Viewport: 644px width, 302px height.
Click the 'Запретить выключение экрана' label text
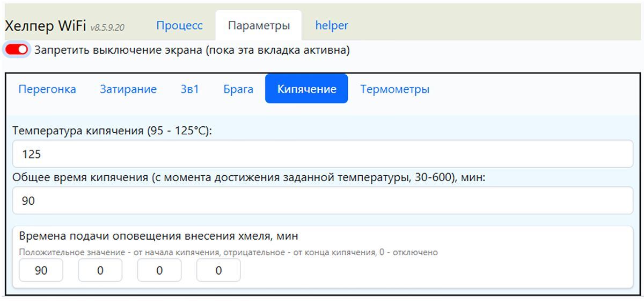[x=192, y=51]
